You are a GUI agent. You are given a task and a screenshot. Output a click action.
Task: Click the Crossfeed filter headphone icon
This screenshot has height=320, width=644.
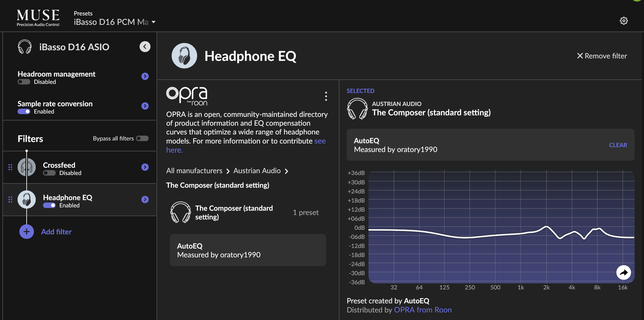(27, 167)
